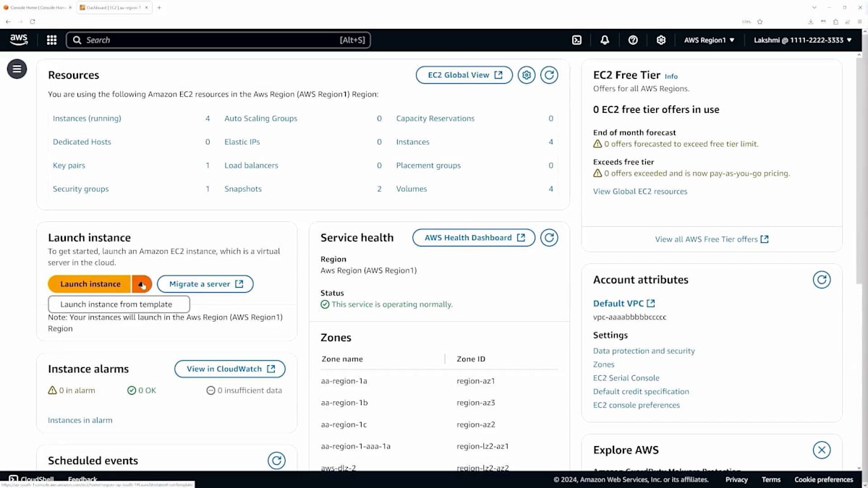The width and height of the screenshot is (868, 488).
Task: Open Capacity Reservations link
Action: point(435,119)
